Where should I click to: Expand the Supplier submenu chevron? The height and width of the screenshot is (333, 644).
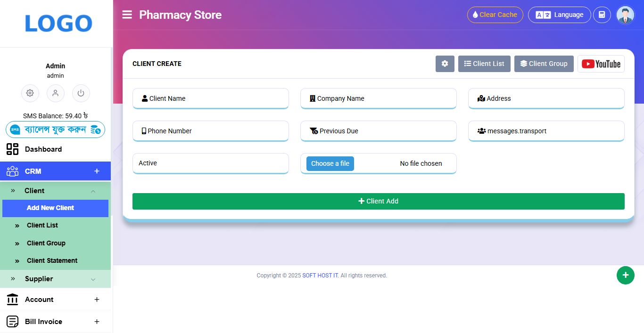coord(93,279)
